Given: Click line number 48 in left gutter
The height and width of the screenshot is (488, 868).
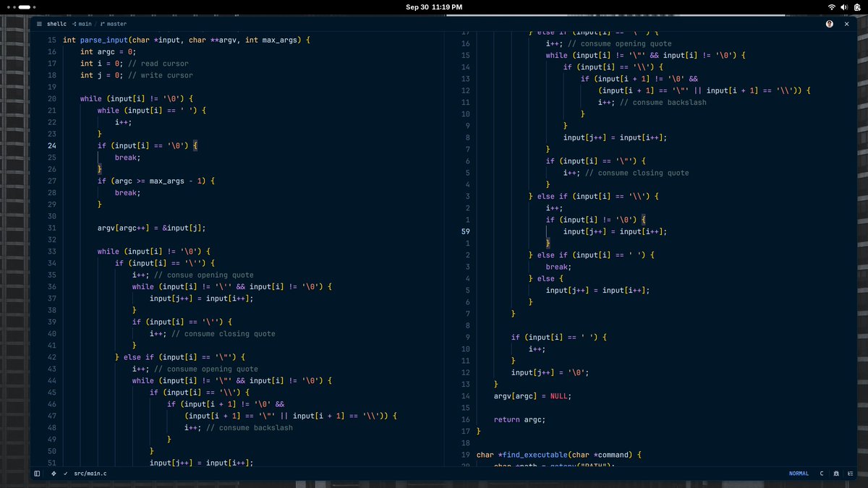Looking at the screenshot, I should coord(52,427).
